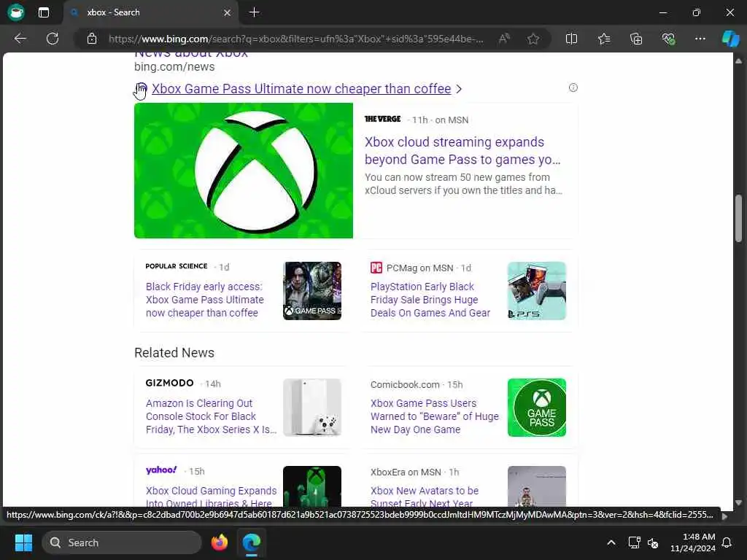Open the Windows Start menu
747x560 pixels.
[23, 542]
